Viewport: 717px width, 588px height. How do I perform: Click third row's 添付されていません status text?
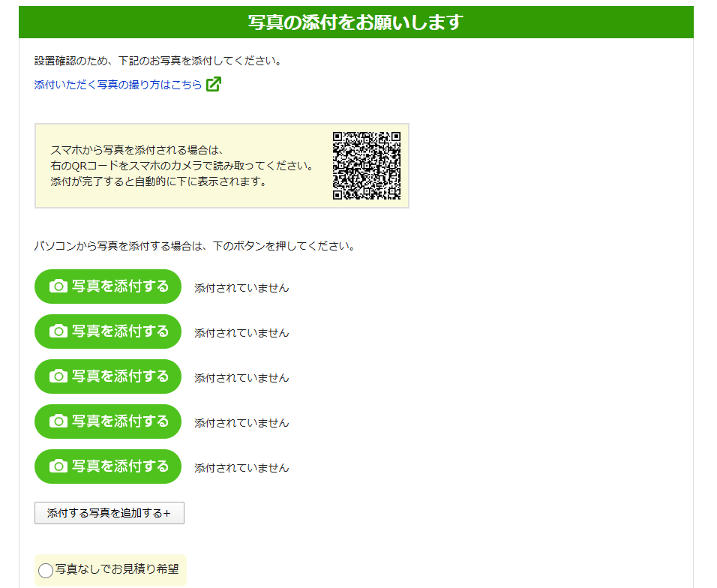241,378
